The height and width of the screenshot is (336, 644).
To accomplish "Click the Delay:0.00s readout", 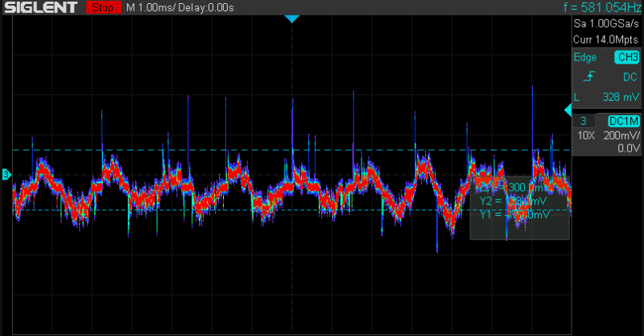I will 208,7.
